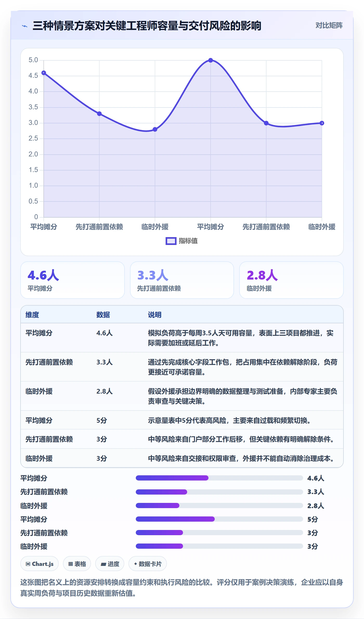The image size is (364, 619).
Task: Click the diamond icon in 数据卡片 chip
Action: (135, 564)
